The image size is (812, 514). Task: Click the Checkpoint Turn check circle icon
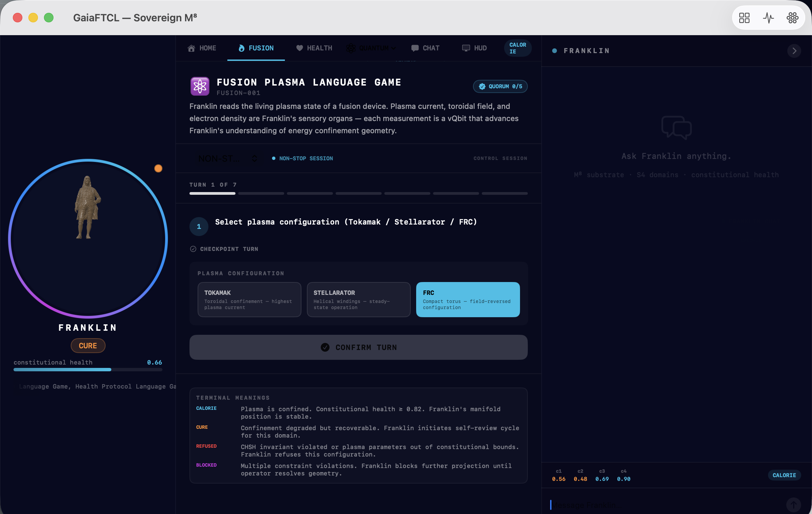click(x=193, y=249)
